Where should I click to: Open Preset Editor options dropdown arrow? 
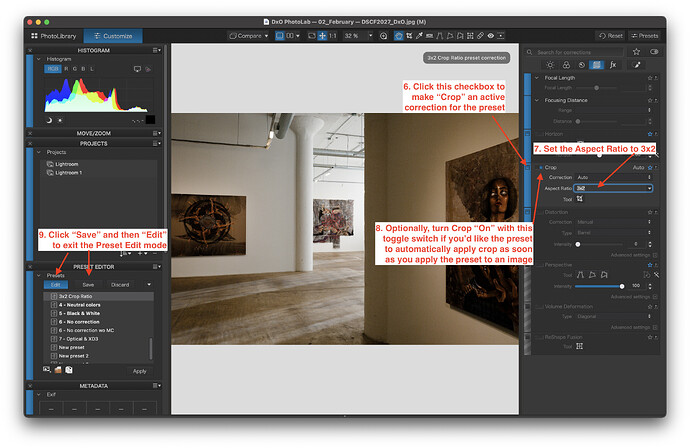coord(149,285)
